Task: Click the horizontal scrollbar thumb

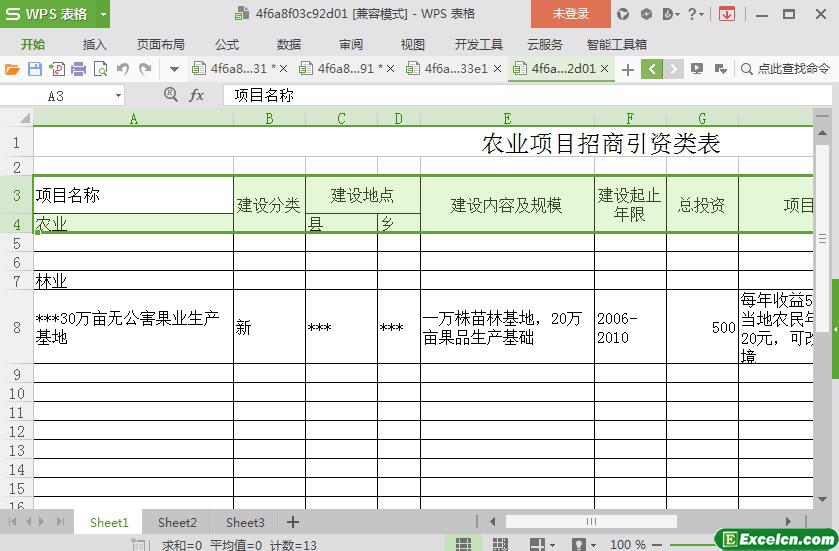Action: tap(591, 522)
